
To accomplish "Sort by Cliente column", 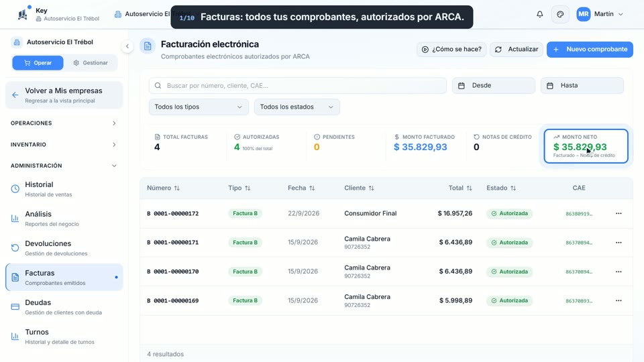I will pyautogui.click(x=359, y=188).
